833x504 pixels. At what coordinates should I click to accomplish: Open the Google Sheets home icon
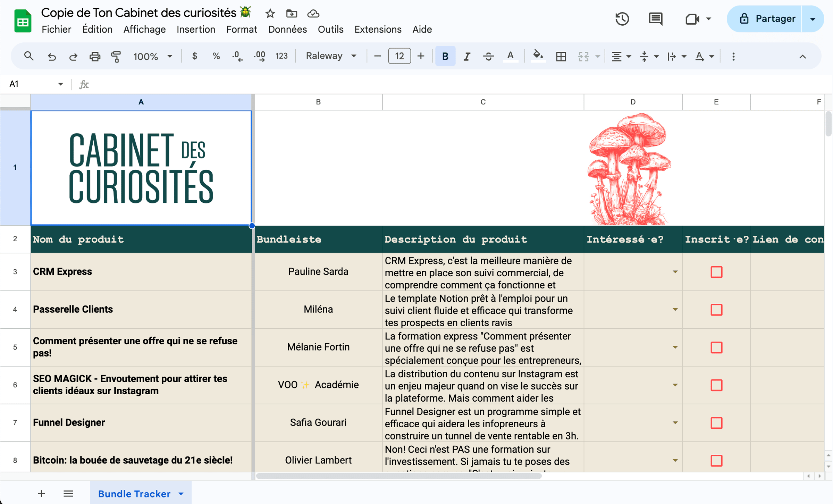(23, 21)
